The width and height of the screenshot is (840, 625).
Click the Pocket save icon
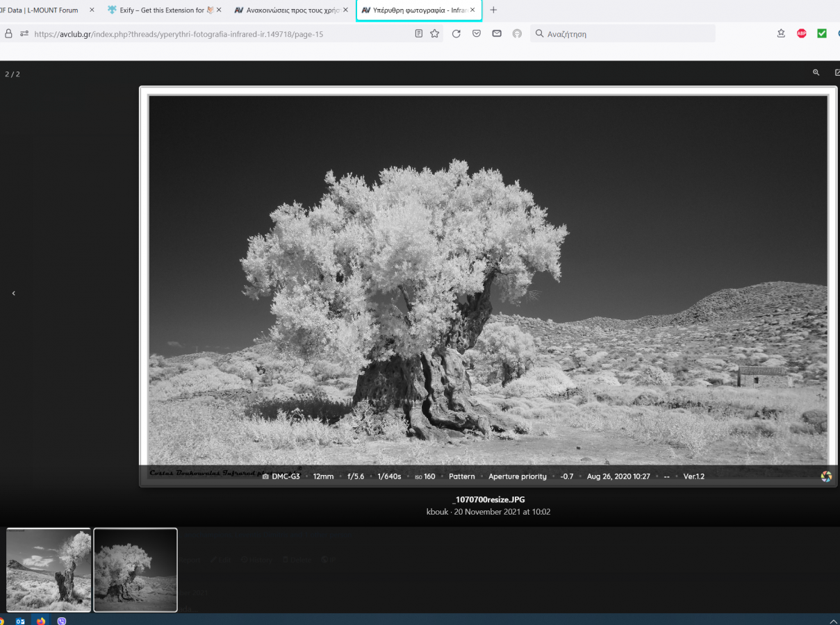pyautogui.click(x=477, y=33)
